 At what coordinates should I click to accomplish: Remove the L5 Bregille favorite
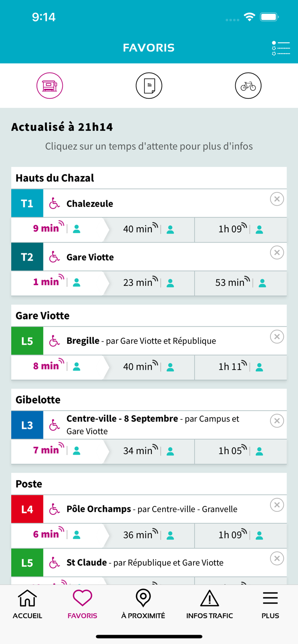coord(277,337)
